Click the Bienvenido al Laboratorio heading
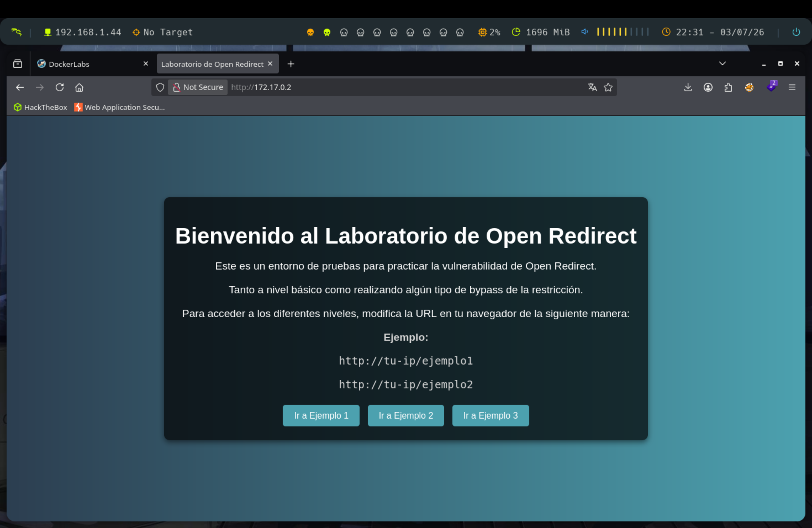Screen dimensions: 812x528 [406, 236]
